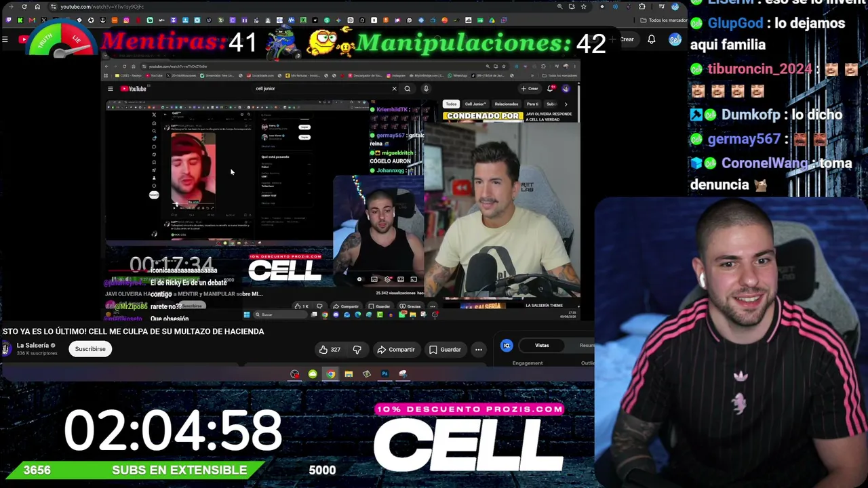Select the Relacionados filter chip
Screen dimensions: 868x488
507,104
